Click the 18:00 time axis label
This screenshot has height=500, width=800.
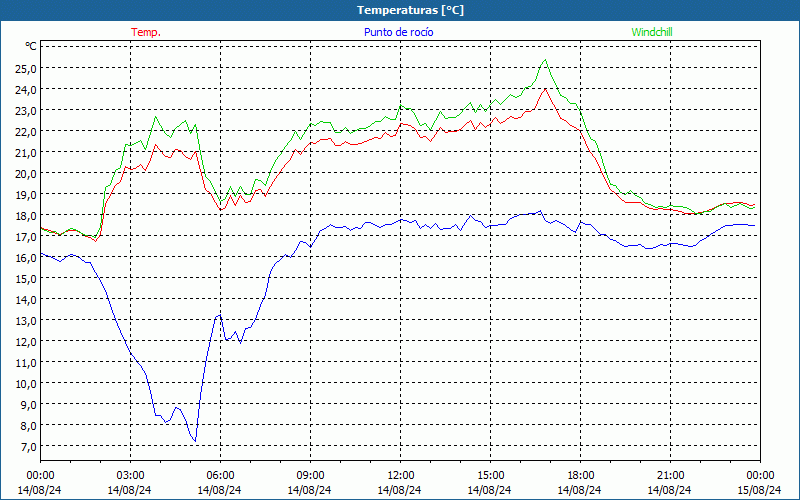(580, 476)
